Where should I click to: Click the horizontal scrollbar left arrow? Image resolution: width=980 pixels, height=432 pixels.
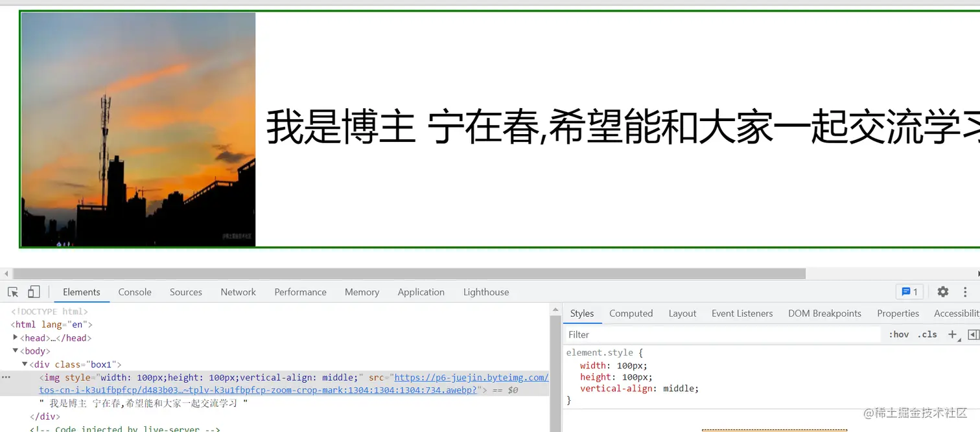click(5, 273)
